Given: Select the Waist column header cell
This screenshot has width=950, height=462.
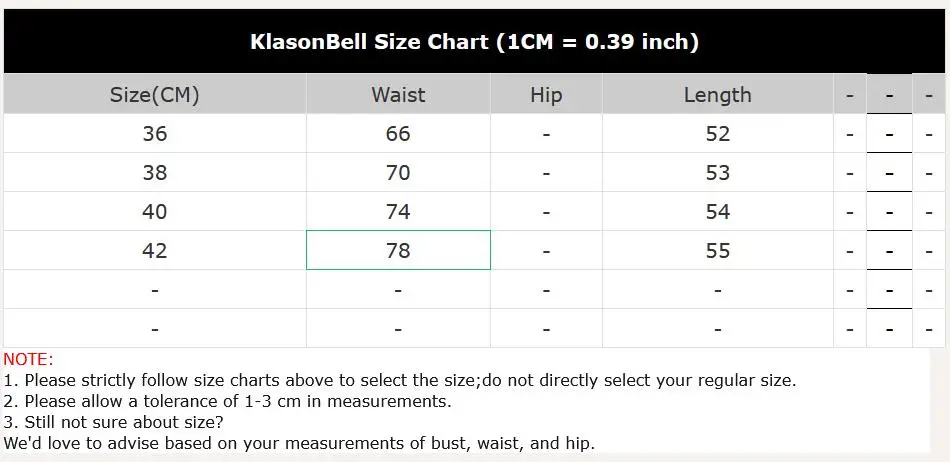Looking at the screenshot, I should pos(398,95).
